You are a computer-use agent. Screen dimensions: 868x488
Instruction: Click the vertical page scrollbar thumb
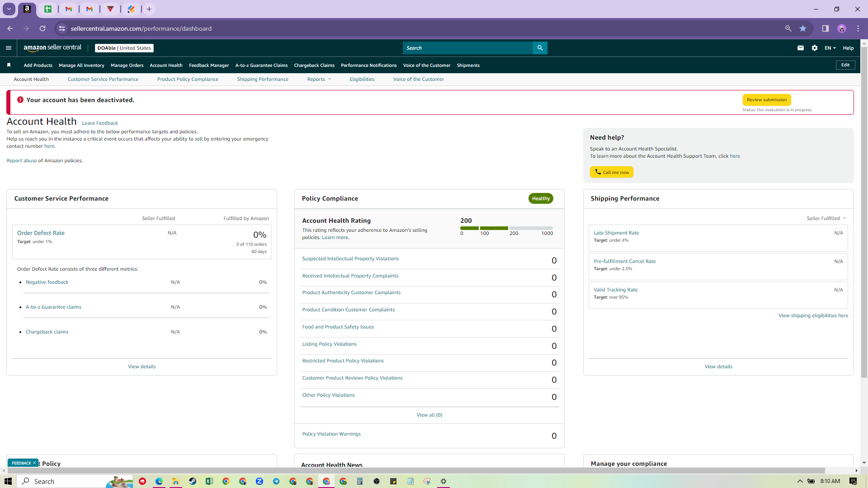point(864,212)
